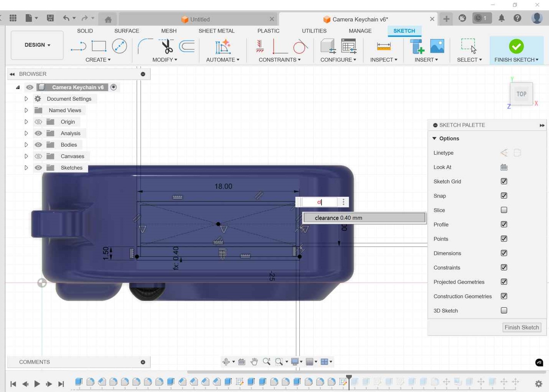Select the Insert Canvas image icon

[x=437, y=46]
